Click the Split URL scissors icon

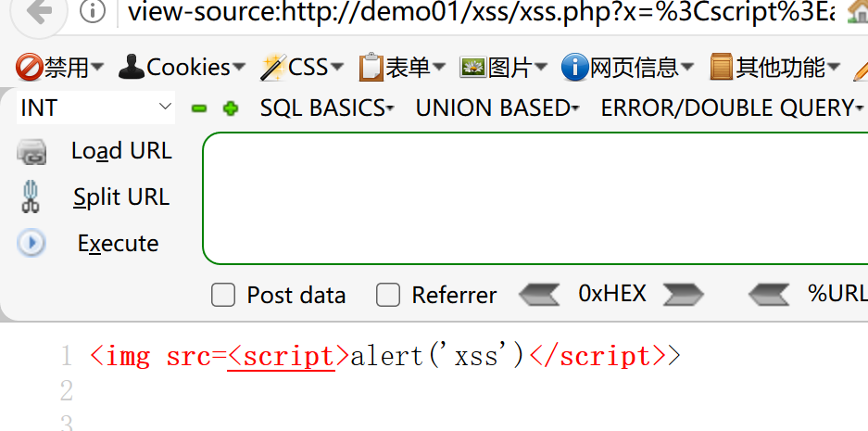tap(31, 196)
